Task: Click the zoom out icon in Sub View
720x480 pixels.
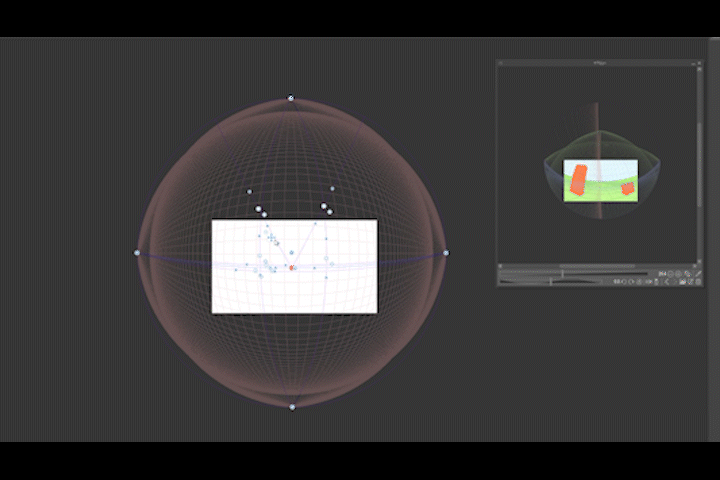Action: point(670,274)
